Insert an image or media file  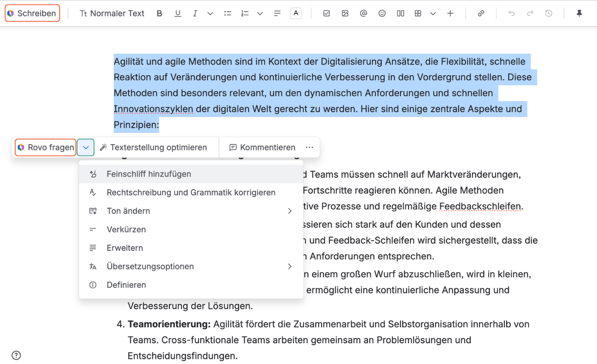(x=345, y=13)
